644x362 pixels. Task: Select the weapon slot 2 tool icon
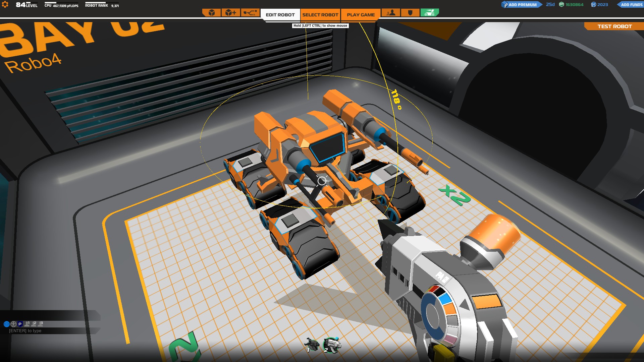coord(332,345)
